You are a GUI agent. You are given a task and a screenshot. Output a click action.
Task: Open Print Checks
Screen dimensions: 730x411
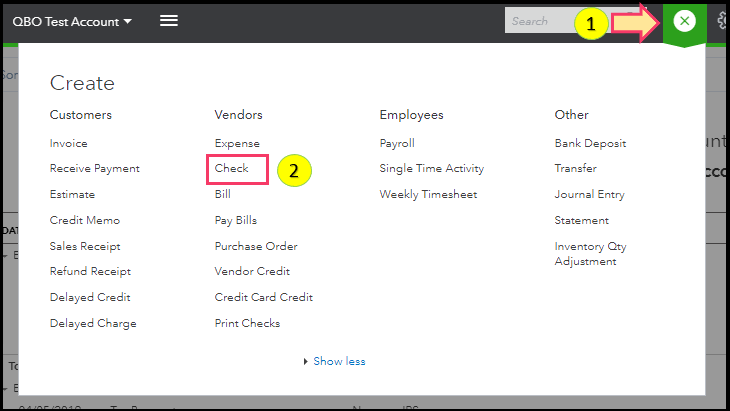[x=247, y=323]
